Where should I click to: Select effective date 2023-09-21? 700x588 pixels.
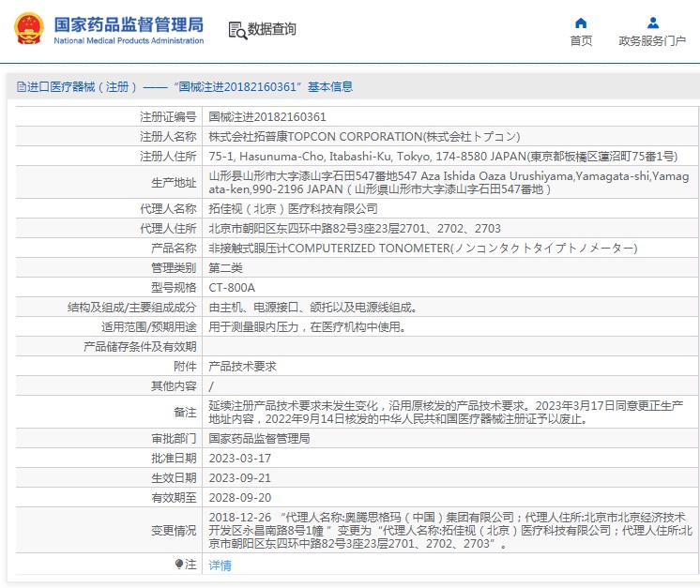[239, 477]
